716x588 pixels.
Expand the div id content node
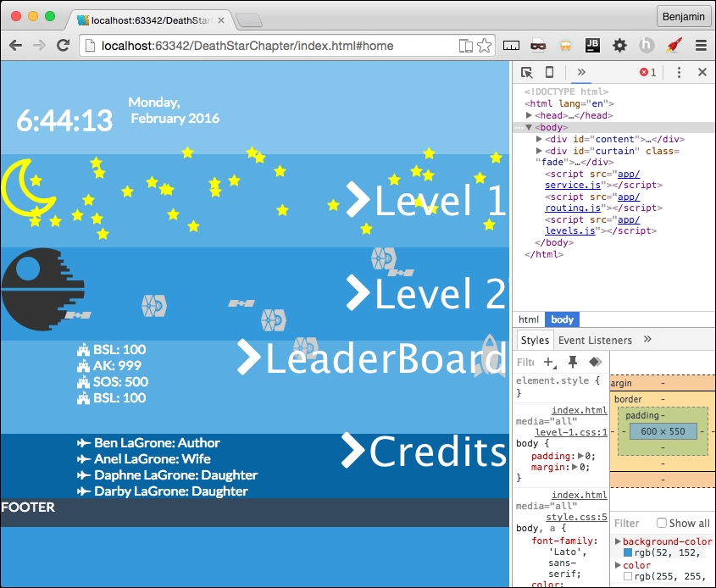coord(540,139)
